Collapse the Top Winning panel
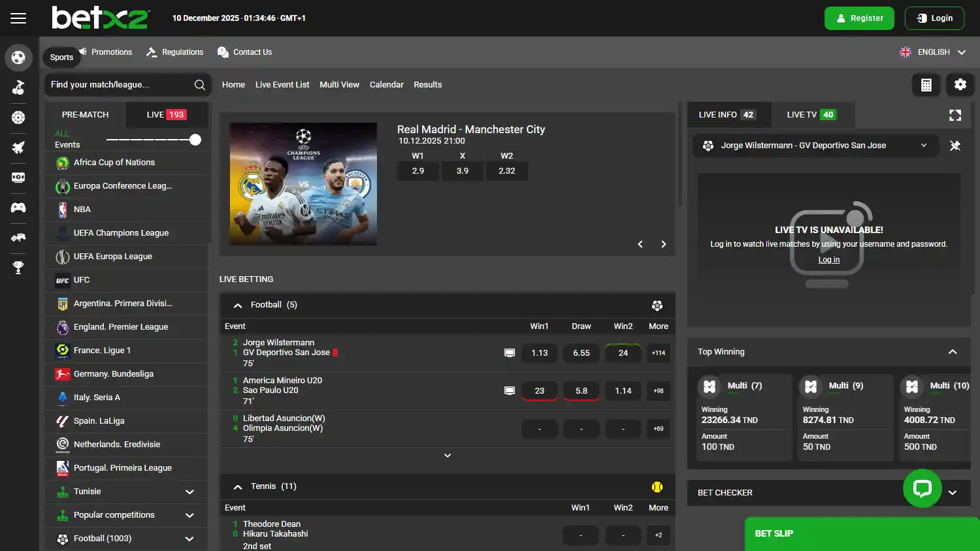 pyautogui.click(x=953, y=352)
